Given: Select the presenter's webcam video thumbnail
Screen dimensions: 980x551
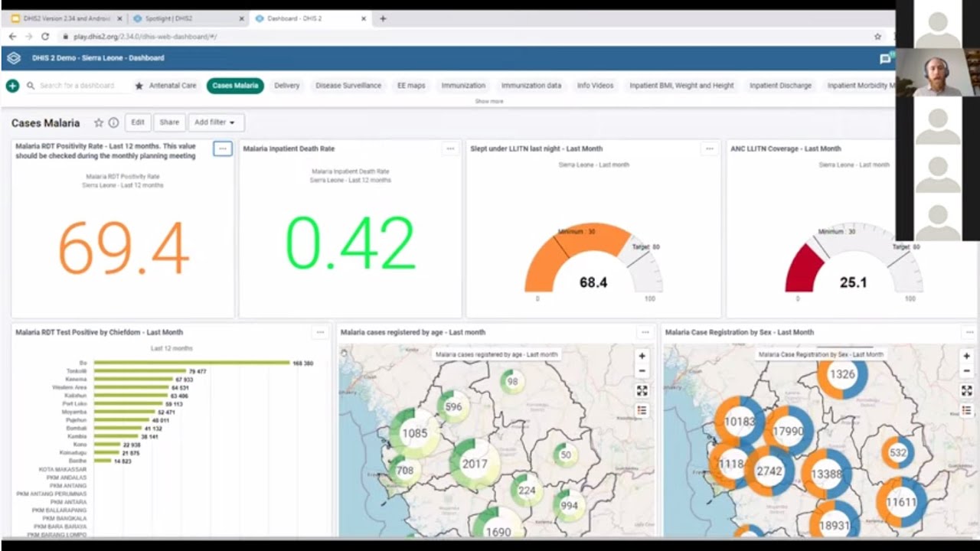Looking at the screenshot, I should pyautogui.click(x=937, y=73).
